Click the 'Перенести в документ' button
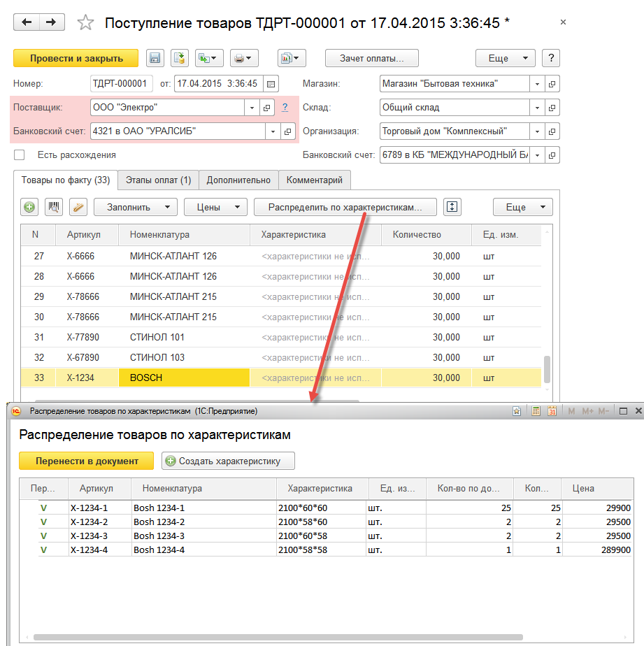Image resolution: width=644 pixels, height=646 pixels. pos(87,461)
